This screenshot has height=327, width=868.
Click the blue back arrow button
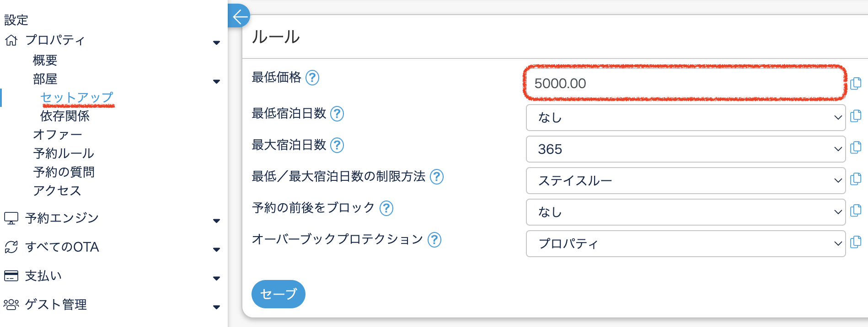tap(239, 16)
